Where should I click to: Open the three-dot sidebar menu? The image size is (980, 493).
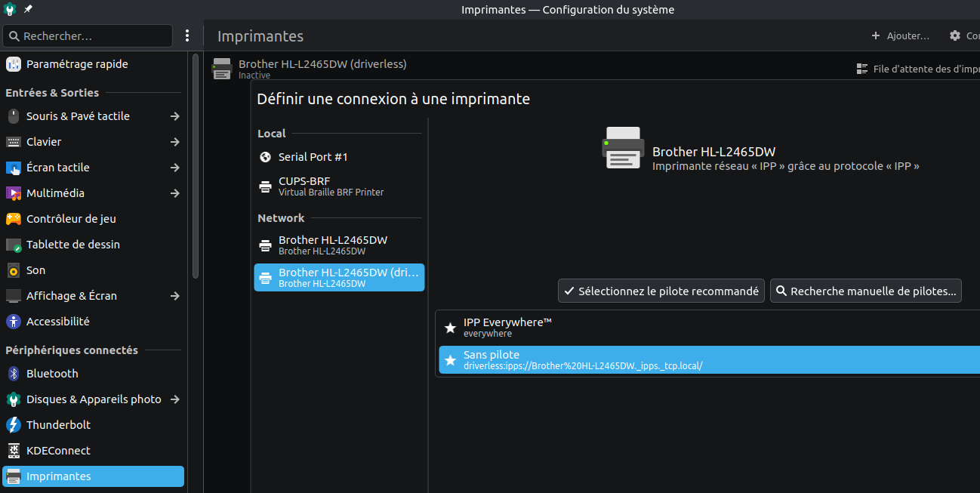pos(187,35)
